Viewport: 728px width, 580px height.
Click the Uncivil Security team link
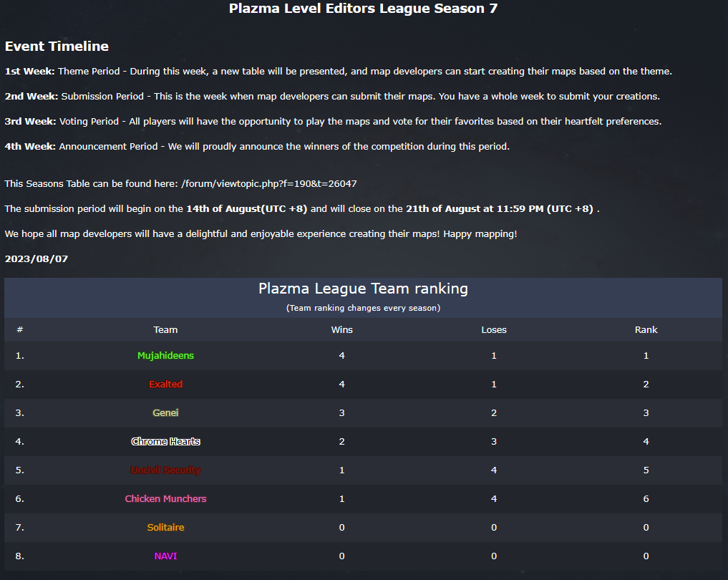[x=165, y=470]
